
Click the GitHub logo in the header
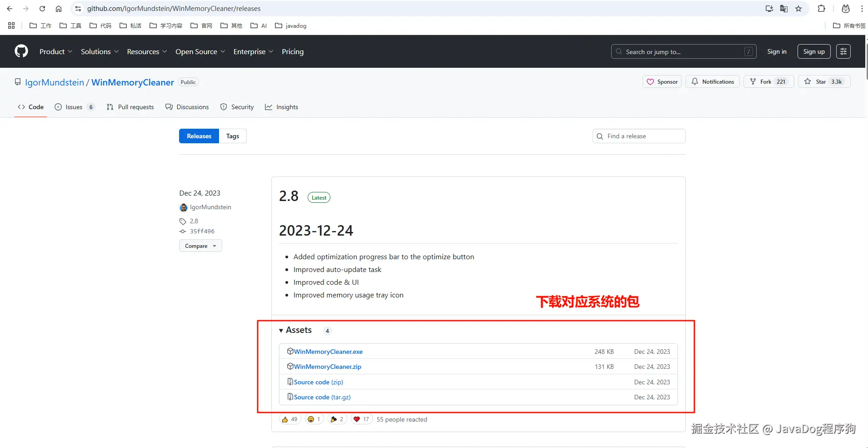pyautogui.click(x=21, y=51)
